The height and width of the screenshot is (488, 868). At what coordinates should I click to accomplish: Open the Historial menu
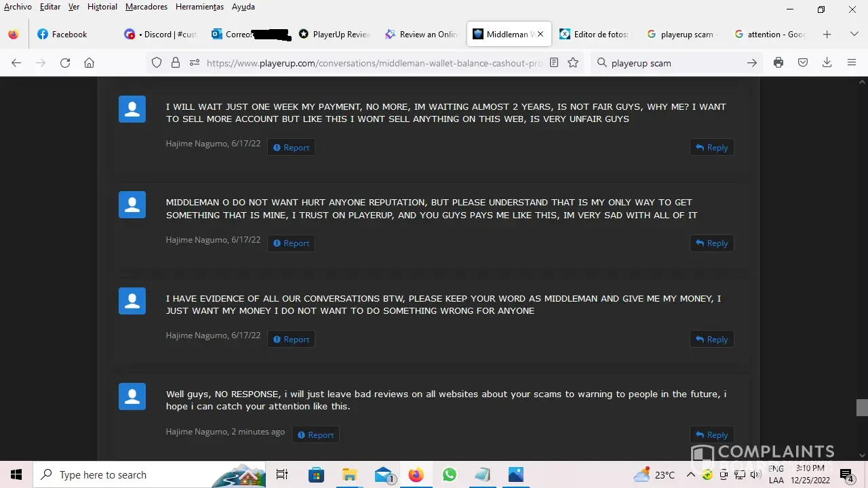tap(102, 7)
